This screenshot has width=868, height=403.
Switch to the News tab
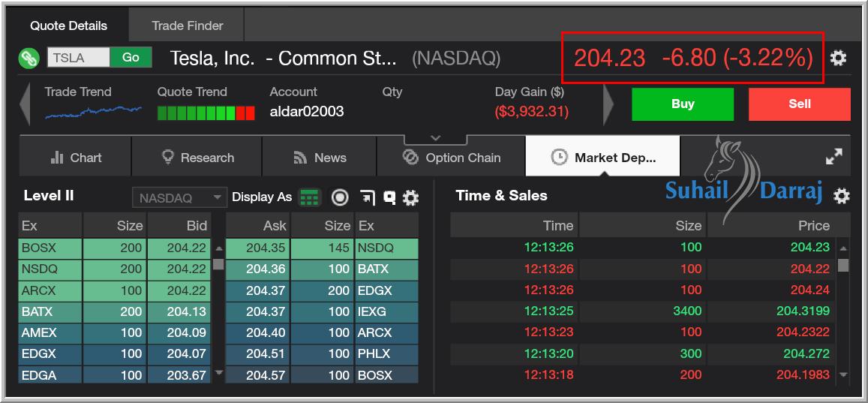click(320, 157)
